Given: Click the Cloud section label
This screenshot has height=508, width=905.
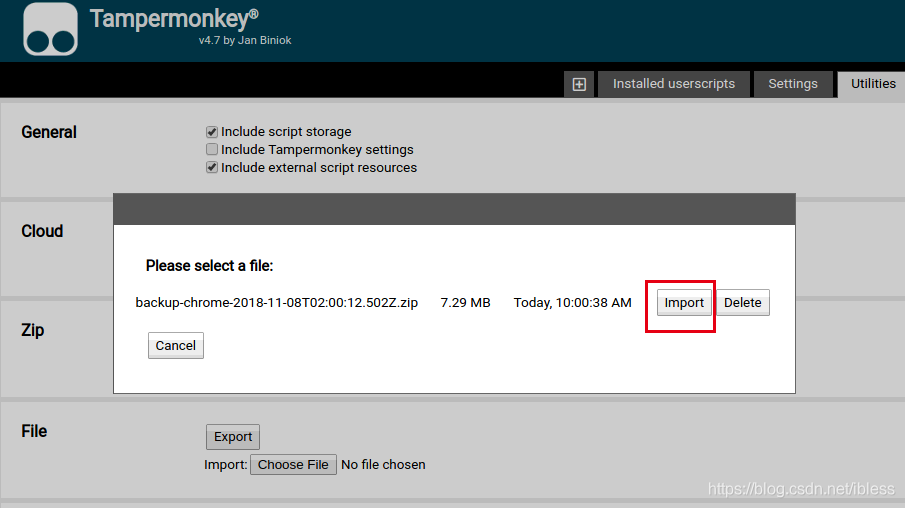Looking at the screenshot, I should click(42, 231).
